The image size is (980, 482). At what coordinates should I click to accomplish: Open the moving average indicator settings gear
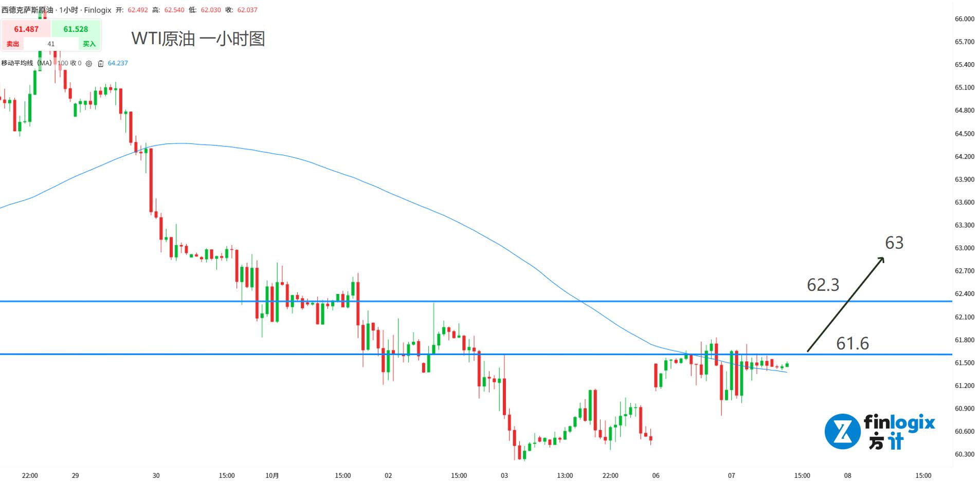[x=89, y=64]
